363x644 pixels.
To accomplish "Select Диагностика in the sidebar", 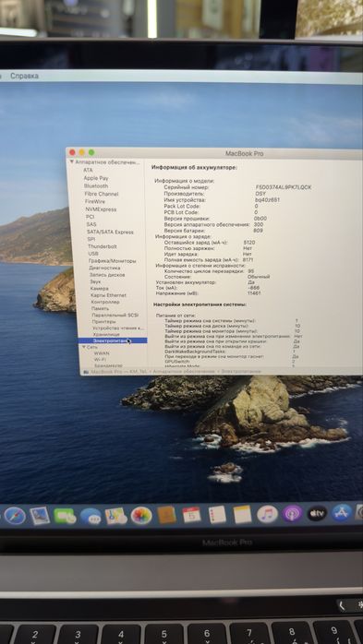I will pyautogui.click(x=104, y=268).
